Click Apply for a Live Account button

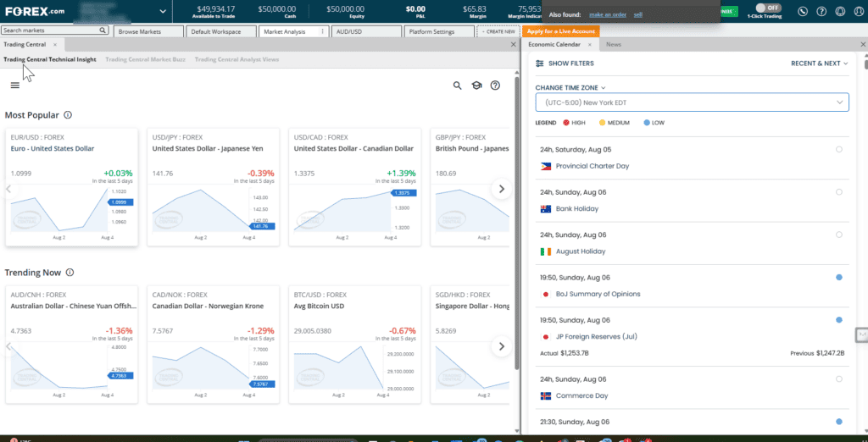561,31
